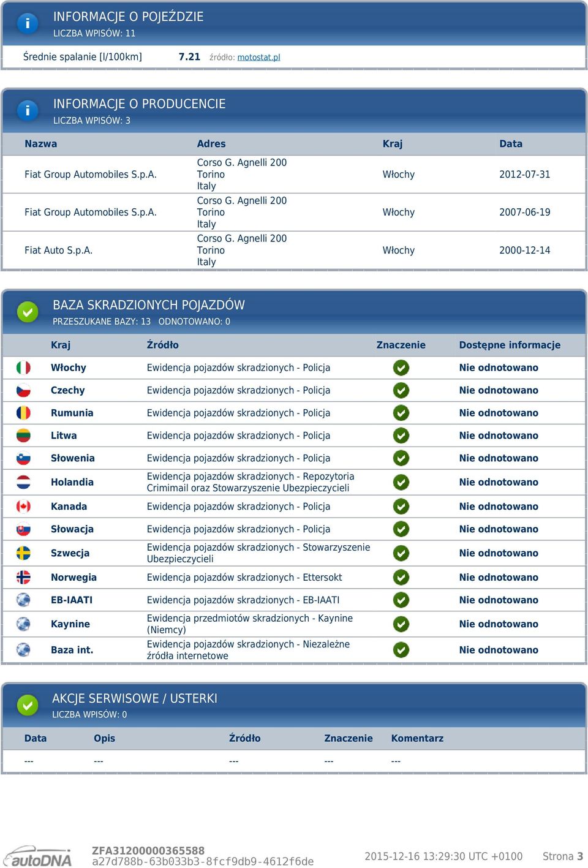Select the Dostępne informacje column header
Viewport: 588px width, 868px height.
click(x=510, y=345)
